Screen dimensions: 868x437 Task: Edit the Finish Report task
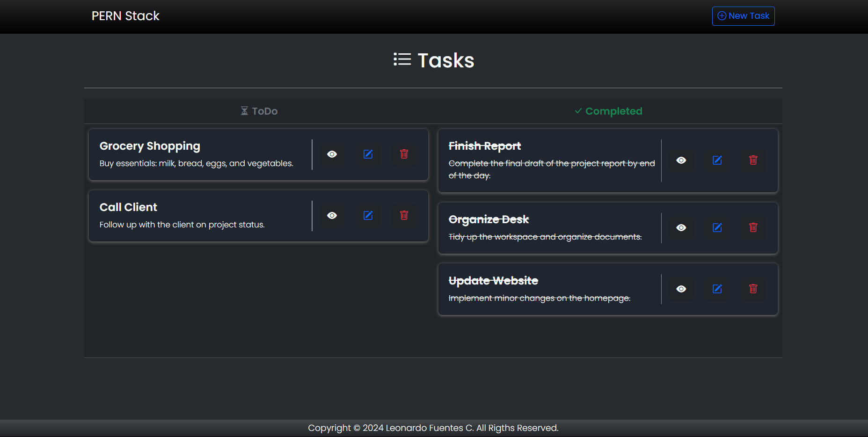click(x=717, y=160)
